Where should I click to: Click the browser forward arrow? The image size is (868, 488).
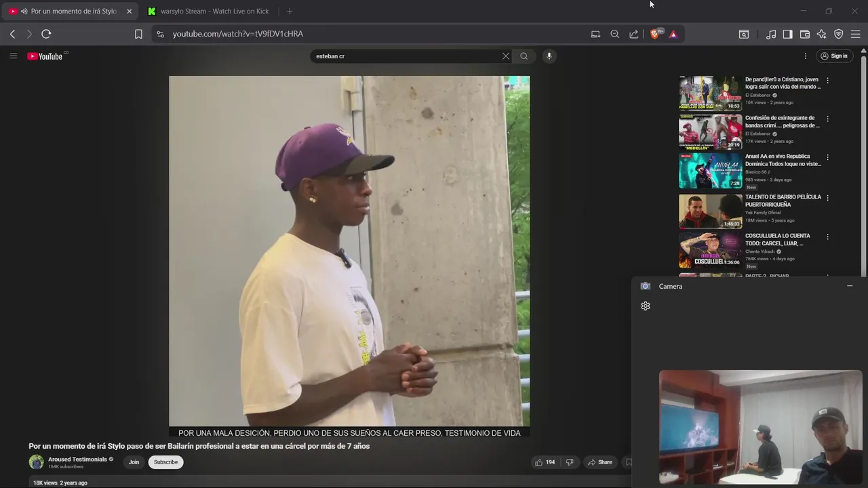click(28, 34)
